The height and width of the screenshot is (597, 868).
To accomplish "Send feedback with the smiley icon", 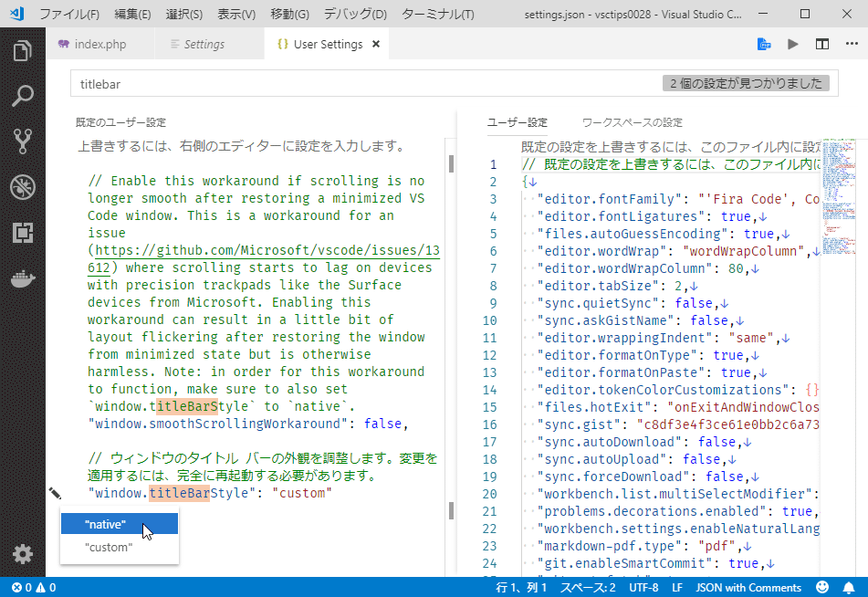I will click(822, 588).
